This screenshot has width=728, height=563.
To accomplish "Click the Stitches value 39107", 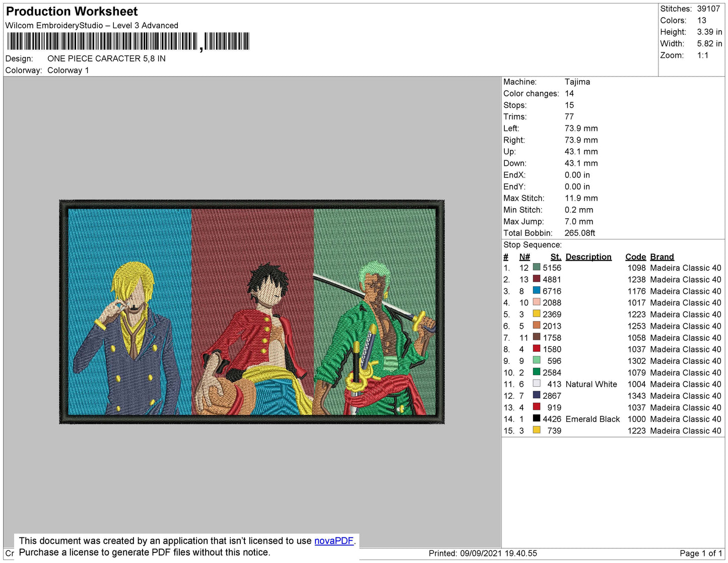I will [x=708, y=9].
